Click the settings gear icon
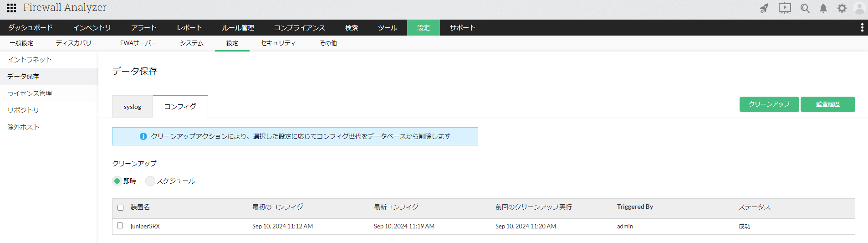The height and width of the screenshot is (243, 868). pyautogui.click(x=842, y=8)
